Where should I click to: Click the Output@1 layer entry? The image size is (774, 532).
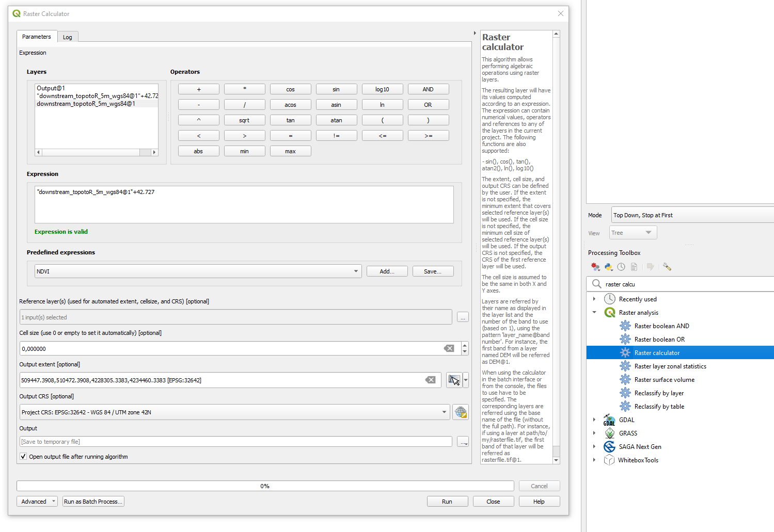[97, 88]
